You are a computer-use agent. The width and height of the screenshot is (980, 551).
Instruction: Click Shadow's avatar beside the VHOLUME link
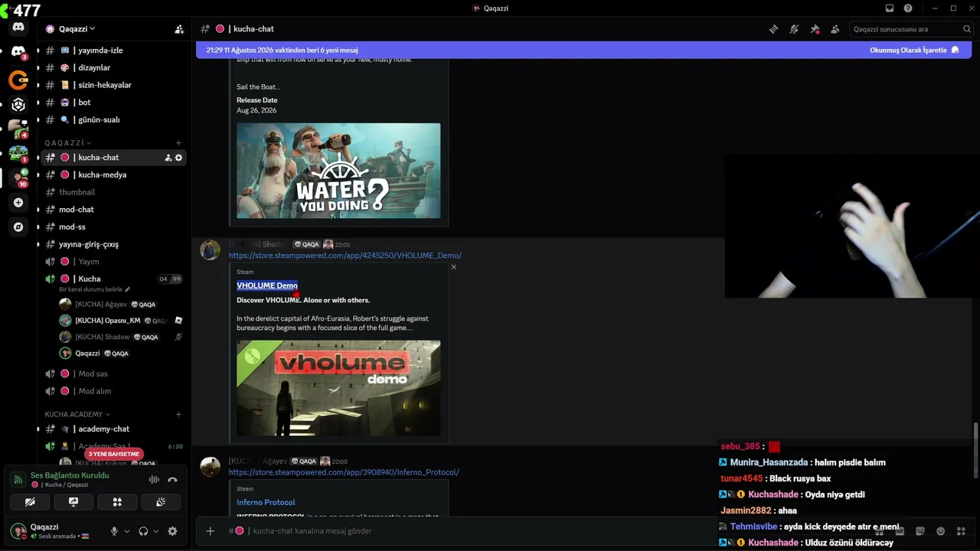pyautogui.click(x=210, y=250)
